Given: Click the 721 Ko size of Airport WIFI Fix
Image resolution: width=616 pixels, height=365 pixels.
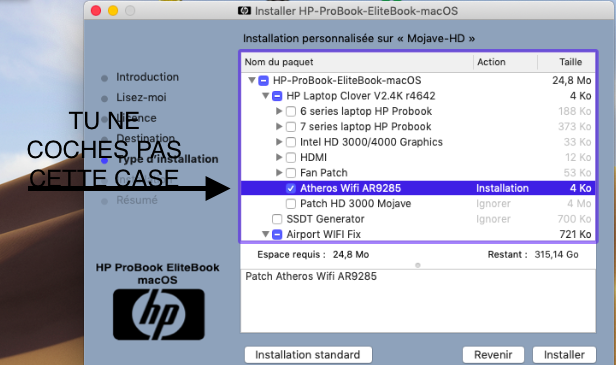Looking at the screenshot, I should tap(575, 235).
